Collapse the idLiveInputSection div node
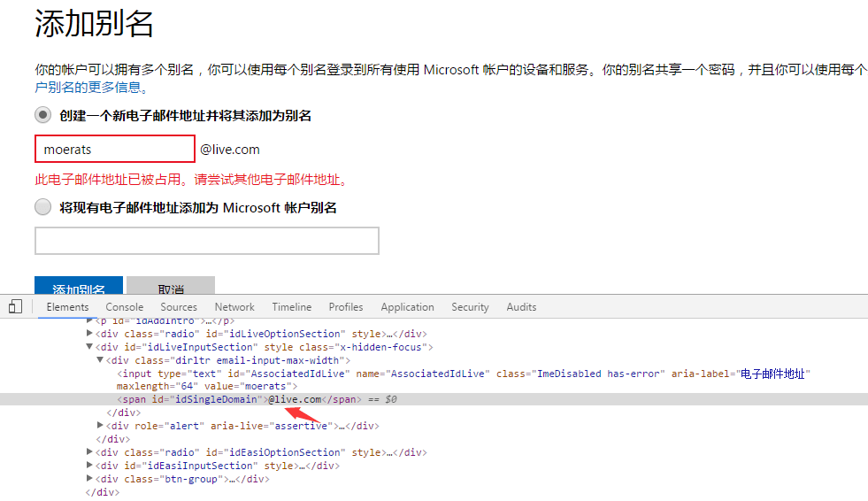Screen dimensions: 868x501 click(89, 347)
